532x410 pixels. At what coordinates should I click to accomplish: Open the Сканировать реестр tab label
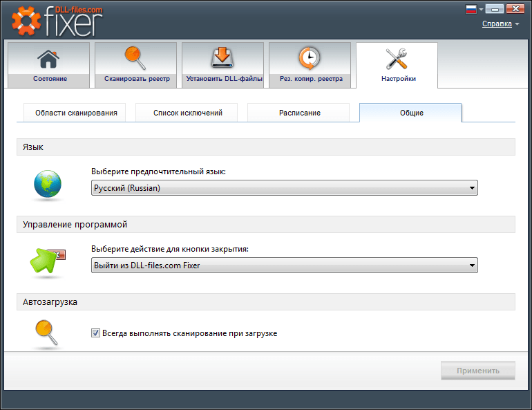pos(137,78)
